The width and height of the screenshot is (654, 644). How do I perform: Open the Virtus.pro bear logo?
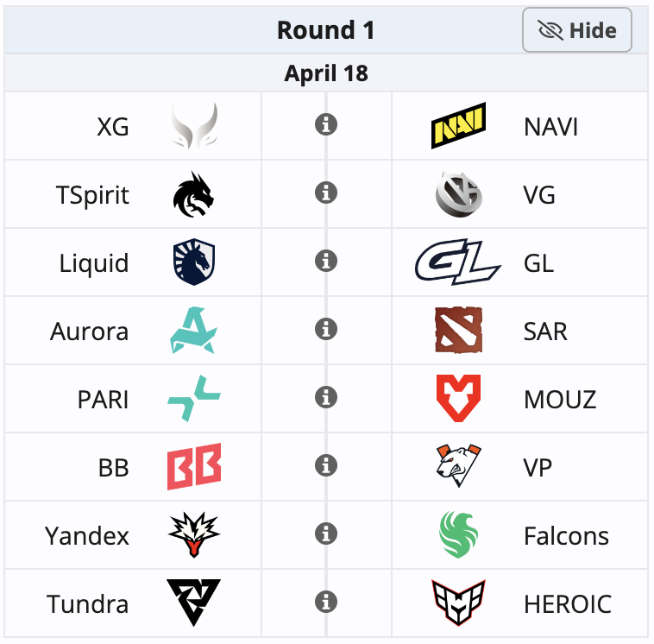tap(458, 467)
